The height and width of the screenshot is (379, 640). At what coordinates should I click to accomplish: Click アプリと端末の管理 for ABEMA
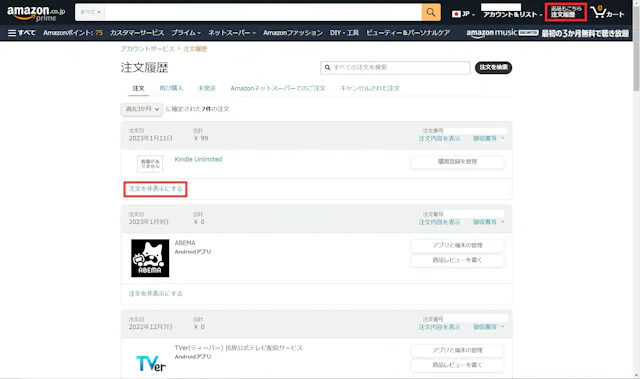pos(457,245)
